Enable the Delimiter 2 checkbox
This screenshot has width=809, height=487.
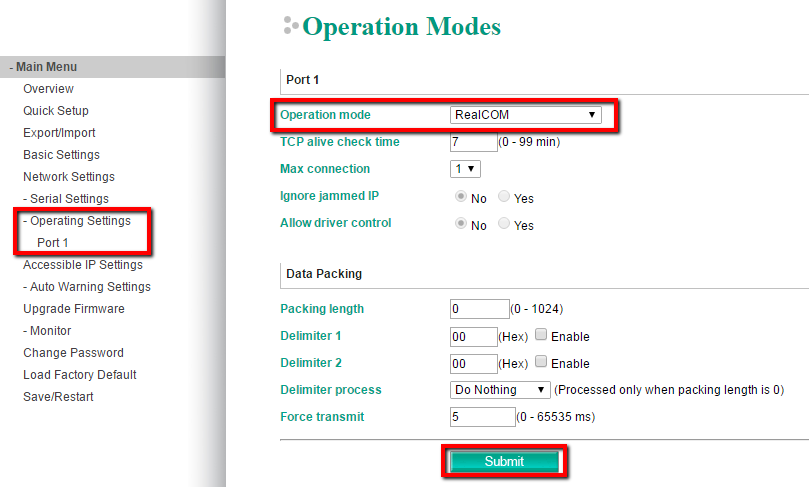coord(541,363)
